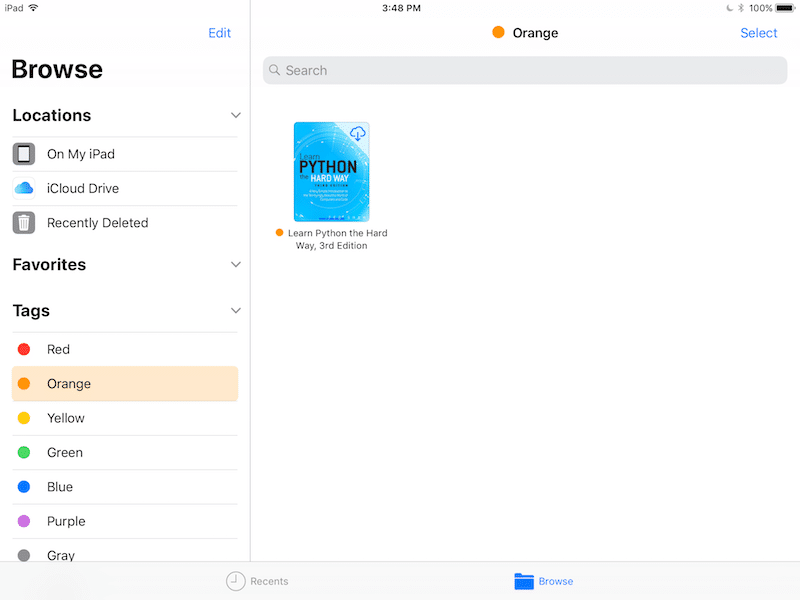Viewport: 800px width, 600px height.
Task: Click the Red tag dot
Action: (x=24, y=349)
